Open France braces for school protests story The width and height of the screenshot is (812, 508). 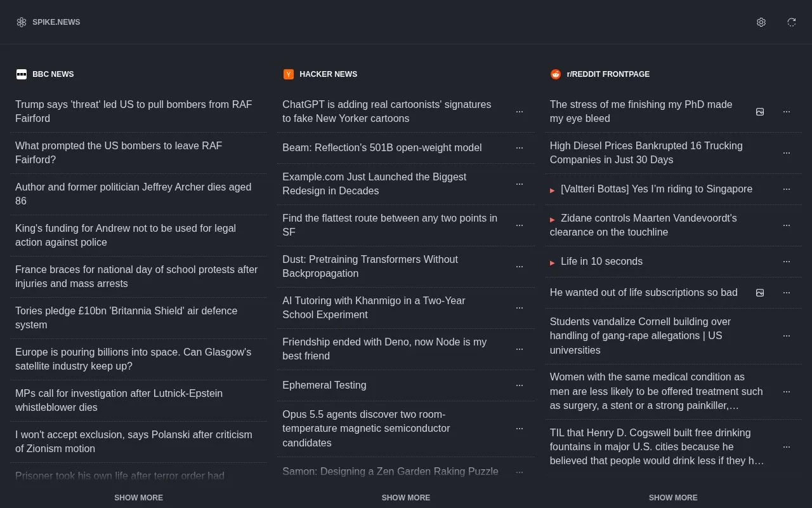pyautogui.click(x=138, y=277)
